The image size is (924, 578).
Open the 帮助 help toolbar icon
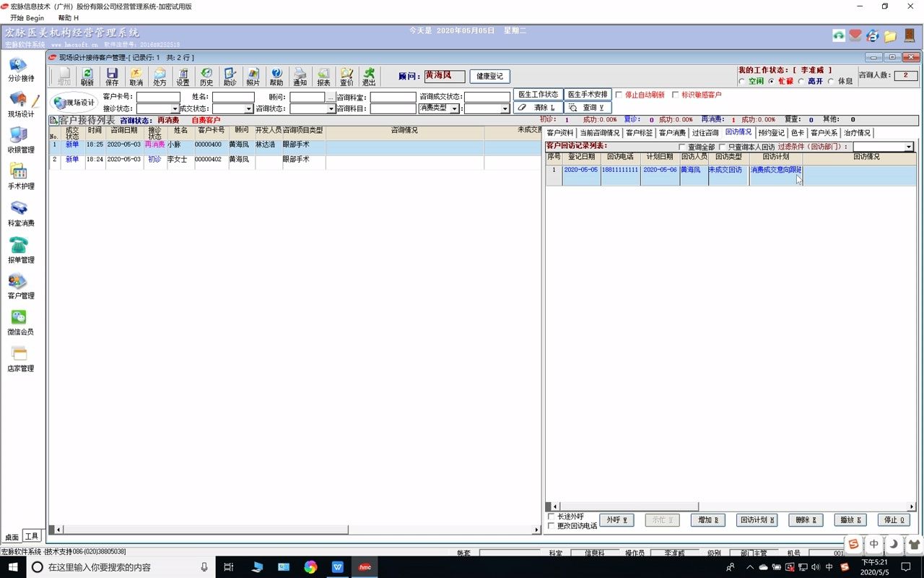point(276,77)
